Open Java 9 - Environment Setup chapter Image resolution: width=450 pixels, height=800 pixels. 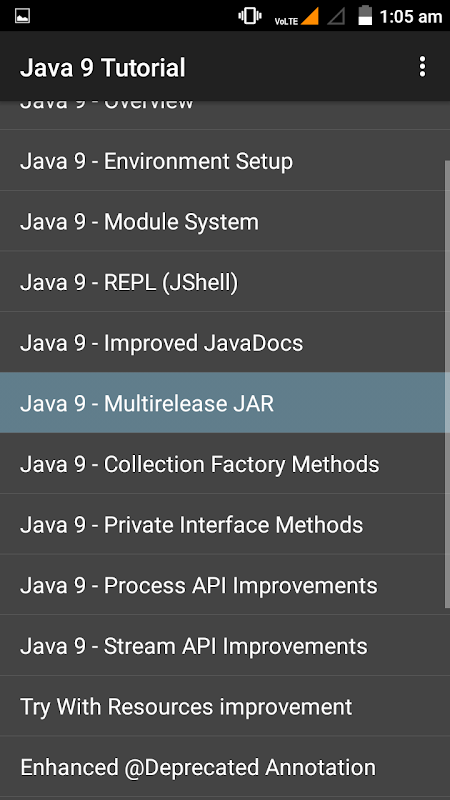click(x=225, y=161)
